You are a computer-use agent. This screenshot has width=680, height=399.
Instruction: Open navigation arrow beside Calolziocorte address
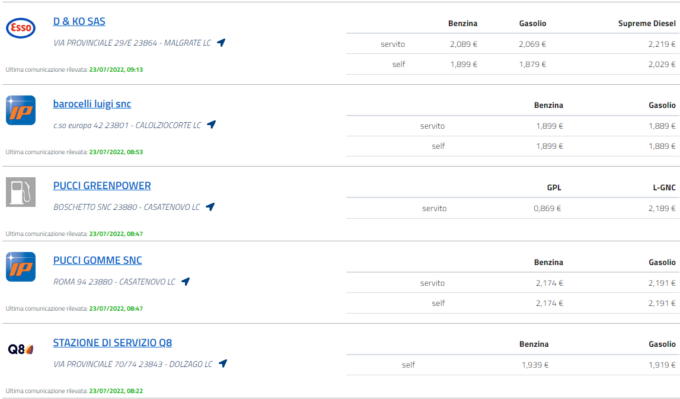click(211, 124)
